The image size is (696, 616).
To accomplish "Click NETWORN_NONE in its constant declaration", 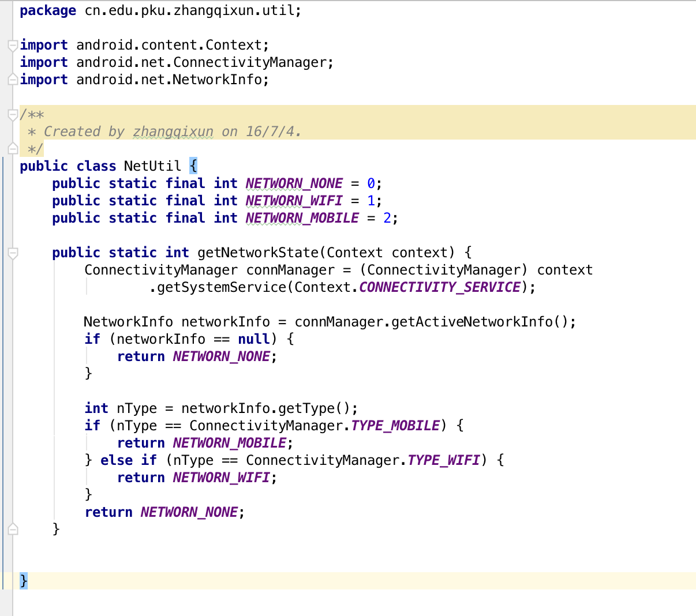I will click(294, 183).
